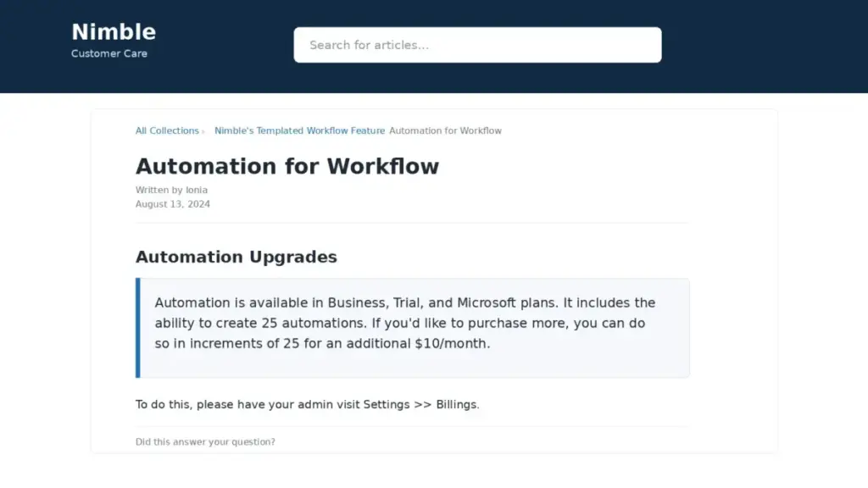Click the callout paragraph about Business, Trial plans
Viewport: 868px width, 488px height.
[404, 323]
